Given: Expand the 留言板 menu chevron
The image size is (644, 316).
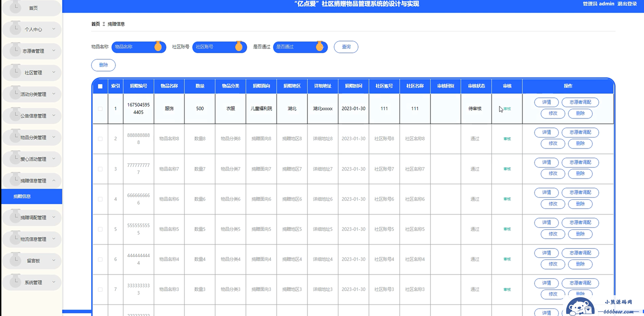Looking at the screenshot, I should (54, 260).
